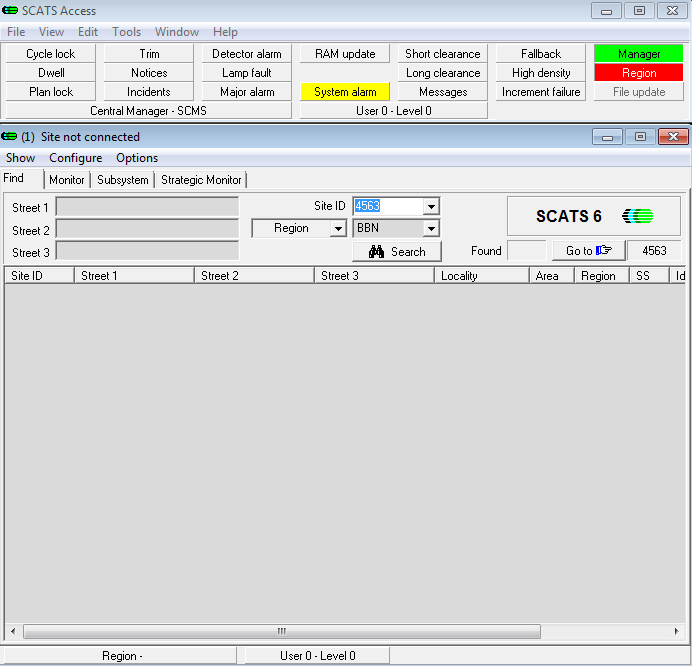Image resolution: width=692 pixels, height=666 pixels.
Task: Click the Increment failure button
Action: click(x=541, y=92)
